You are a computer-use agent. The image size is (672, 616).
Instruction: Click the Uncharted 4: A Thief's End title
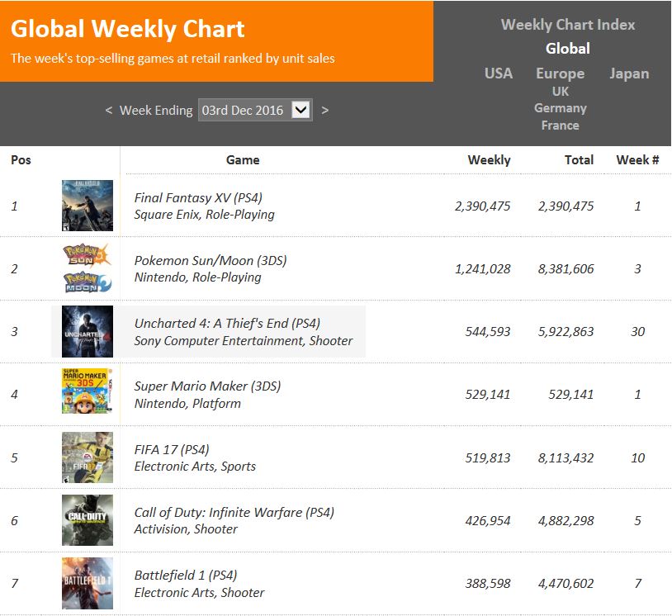[227, 324]
